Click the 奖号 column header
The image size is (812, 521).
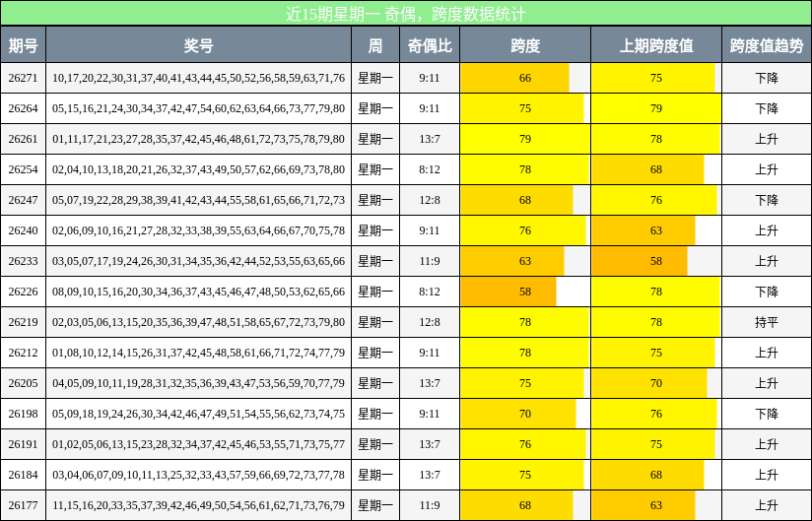(199, 45)
